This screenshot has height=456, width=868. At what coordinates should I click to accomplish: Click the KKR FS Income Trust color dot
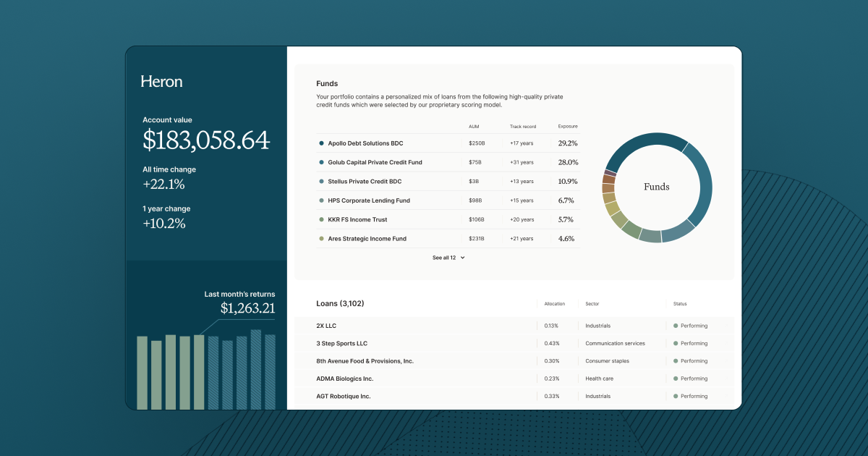(320, 219)
